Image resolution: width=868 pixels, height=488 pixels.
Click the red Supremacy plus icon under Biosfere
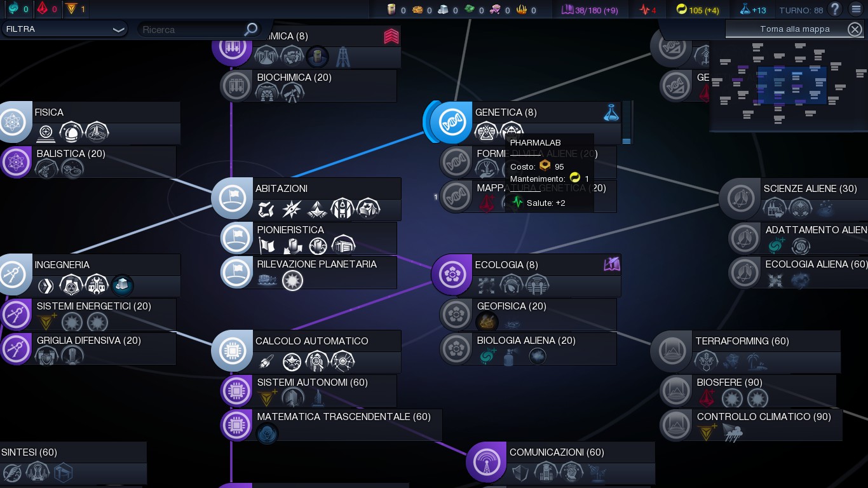pos(707,398)
